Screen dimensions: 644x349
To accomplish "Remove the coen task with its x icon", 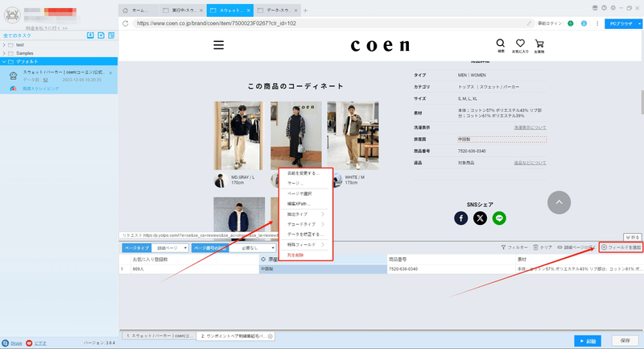I will (110, 73).
